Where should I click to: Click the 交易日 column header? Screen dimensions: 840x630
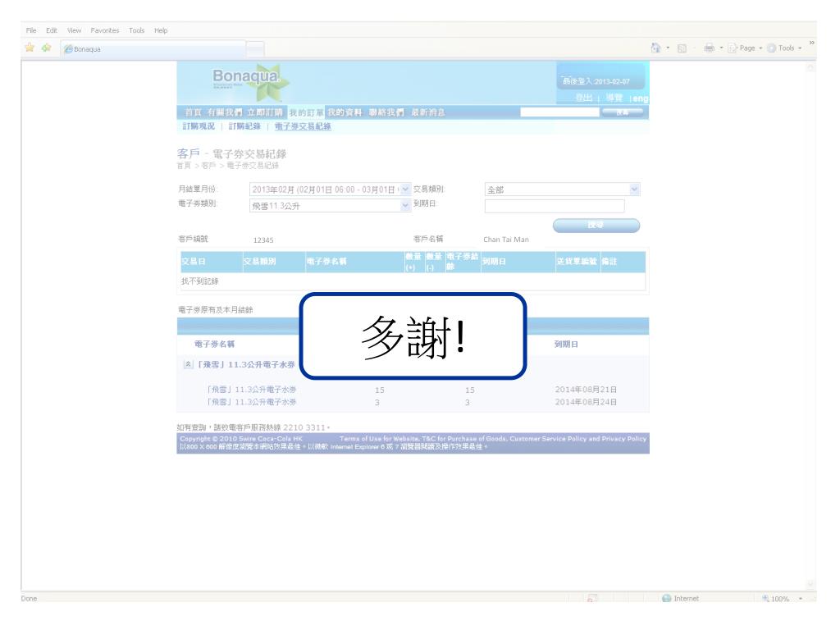pyautogui.click(x=194, y=262)
